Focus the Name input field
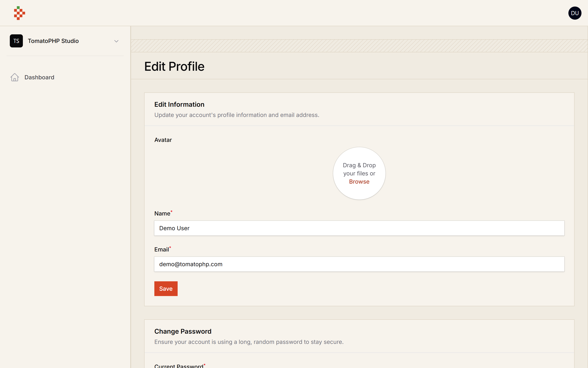 [359, 228]
